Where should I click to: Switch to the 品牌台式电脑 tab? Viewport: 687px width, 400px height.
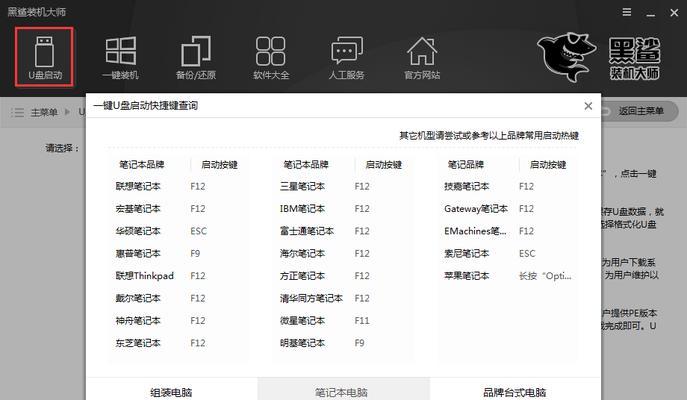pyautogui.click(x=515, y=389)
